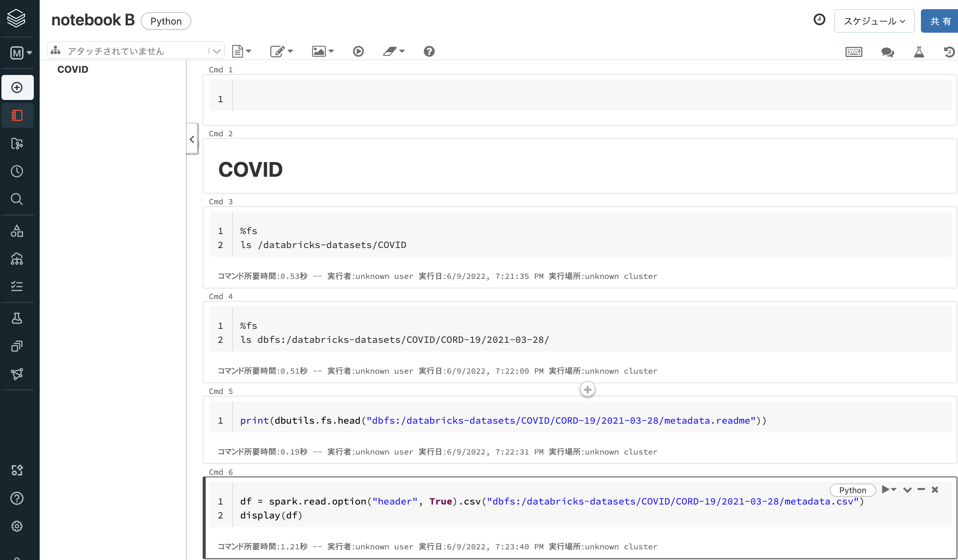The image size is (958, 560).
Task: Click the help question mark icon
Action: point(428,51)
